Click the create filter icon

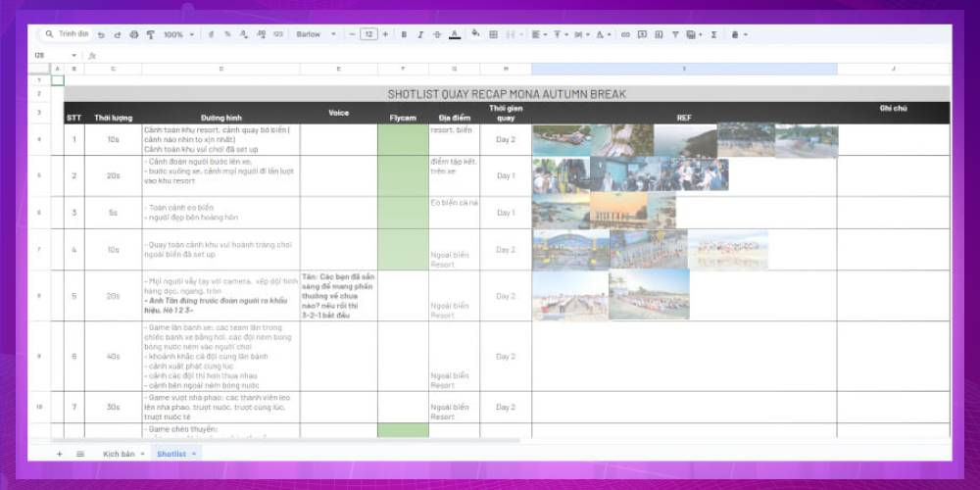(x=675, y=34)
